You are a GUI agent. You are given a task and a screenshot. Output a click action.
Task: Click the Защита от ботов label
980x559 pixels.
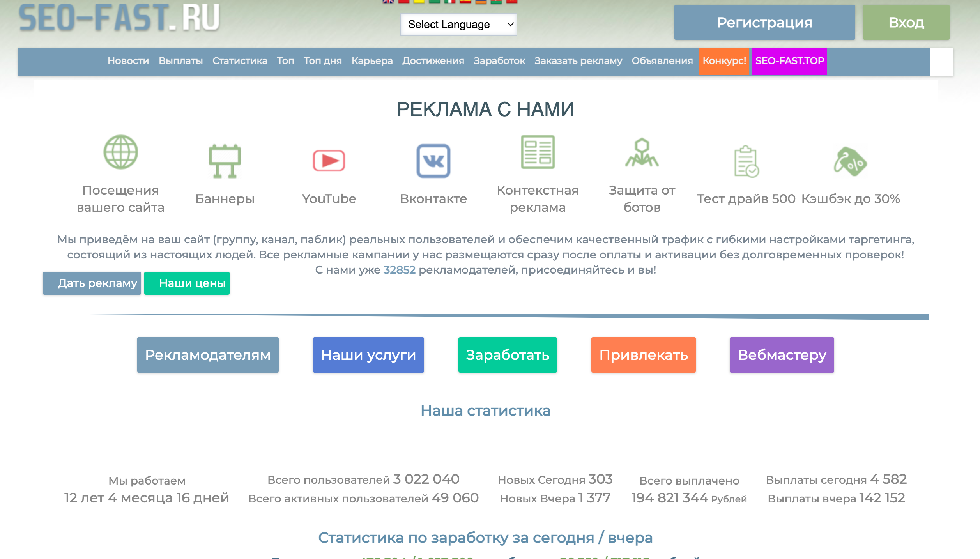click(x=642, y=199)
